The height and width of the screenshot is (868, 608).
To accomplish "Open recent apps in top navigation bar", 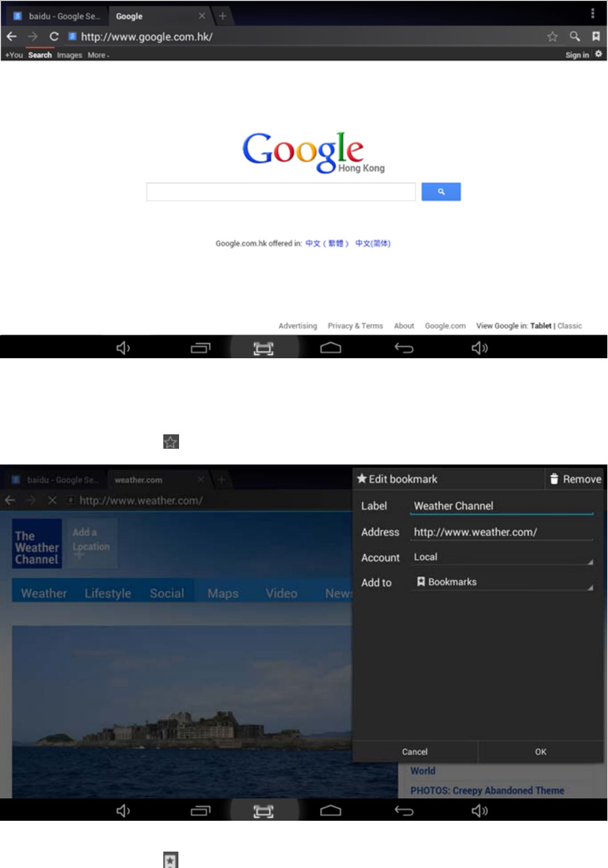I will pyautogui.click(x=201, y=348).
